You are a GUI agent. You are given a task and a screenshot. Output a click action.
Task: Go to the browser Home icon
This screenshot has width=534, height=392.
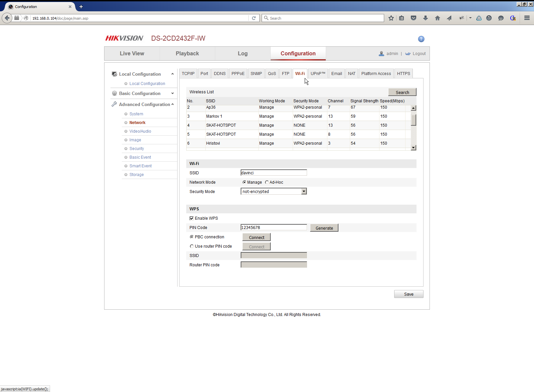click(x=438, y=18)
